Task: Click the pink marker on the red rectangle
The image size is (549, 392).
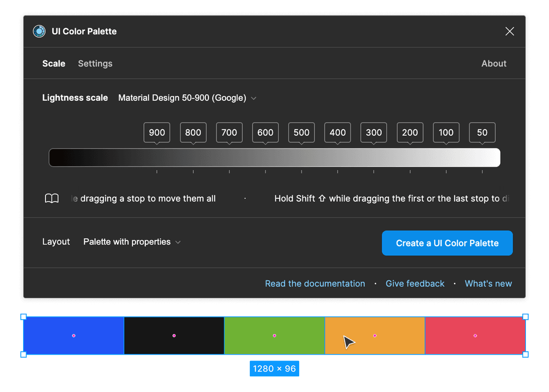Action: pos(475,335)
